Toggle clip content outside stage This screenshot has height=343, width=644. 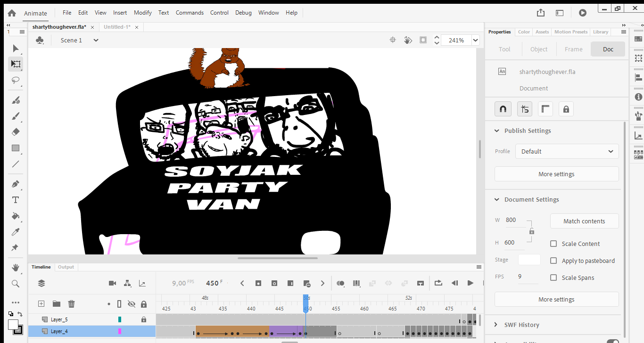pyautogui.click(x=423, y=40)
